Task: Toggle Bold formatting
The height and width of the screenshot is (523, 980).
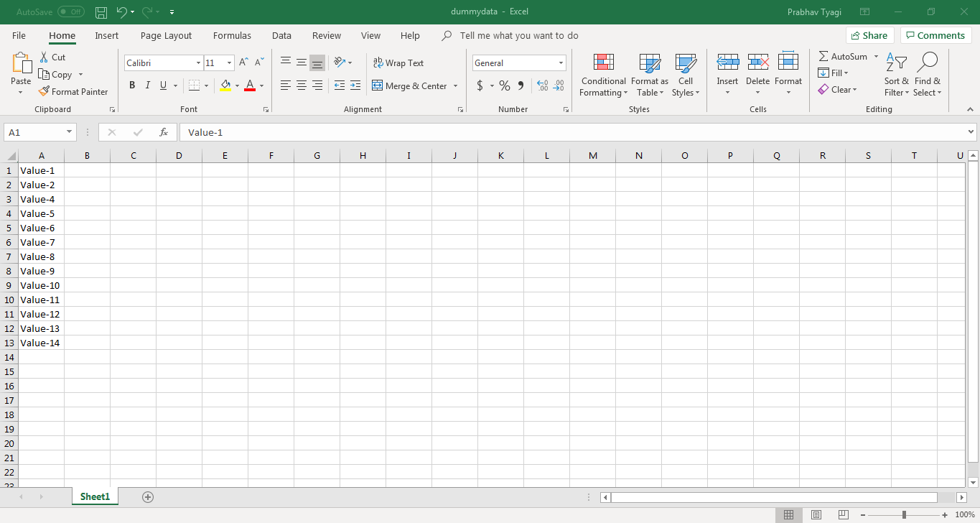Action: point(132,85)
